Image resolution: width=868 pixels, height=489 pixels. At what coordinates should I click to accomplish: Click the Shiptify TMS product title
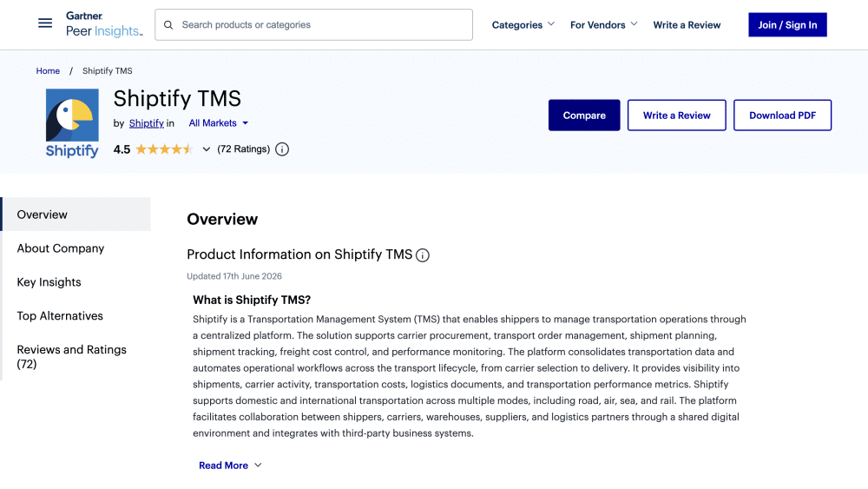point(177,98)
